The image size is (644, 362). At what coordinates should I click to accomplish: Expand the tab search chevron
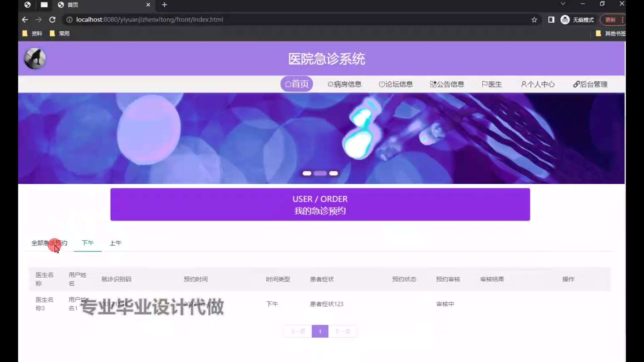tap(563, 4)
